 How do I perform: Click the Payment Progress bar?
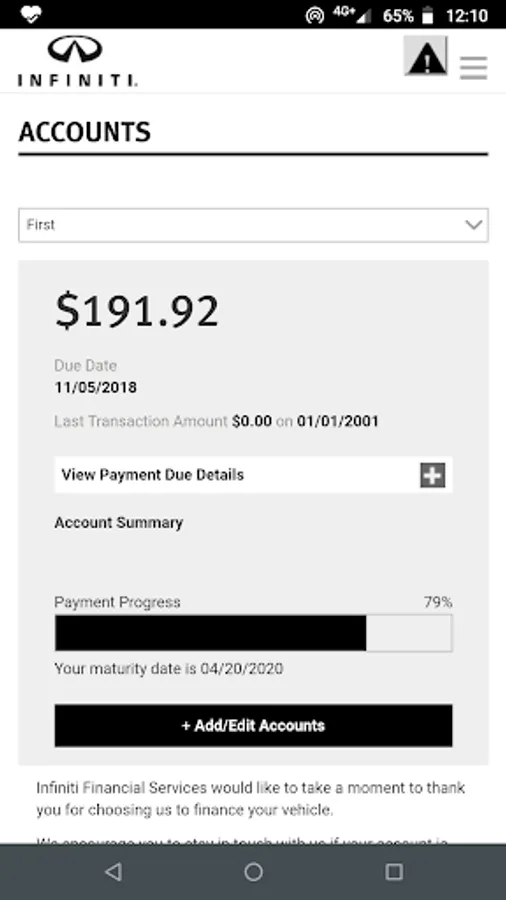pyautogui.click(x=253, y=633)
